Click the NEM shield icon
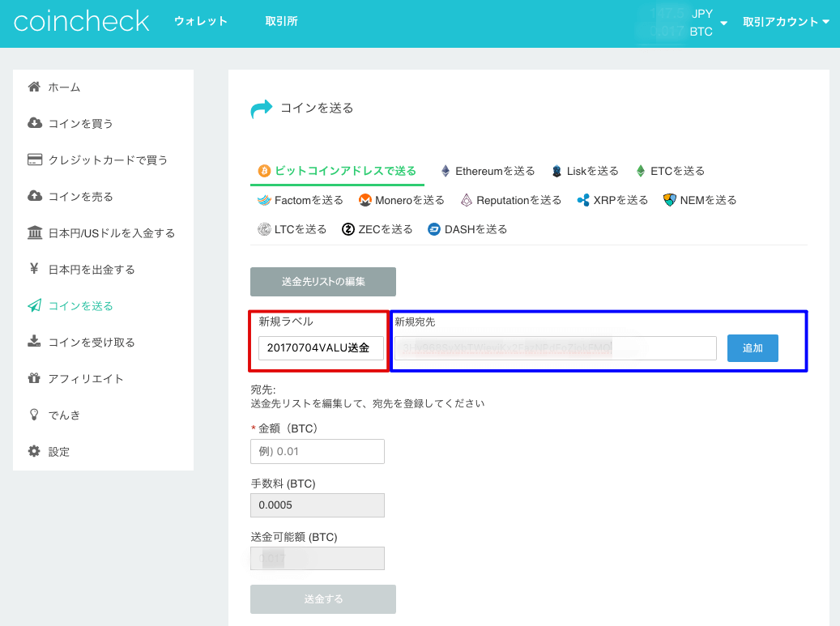 670,200
